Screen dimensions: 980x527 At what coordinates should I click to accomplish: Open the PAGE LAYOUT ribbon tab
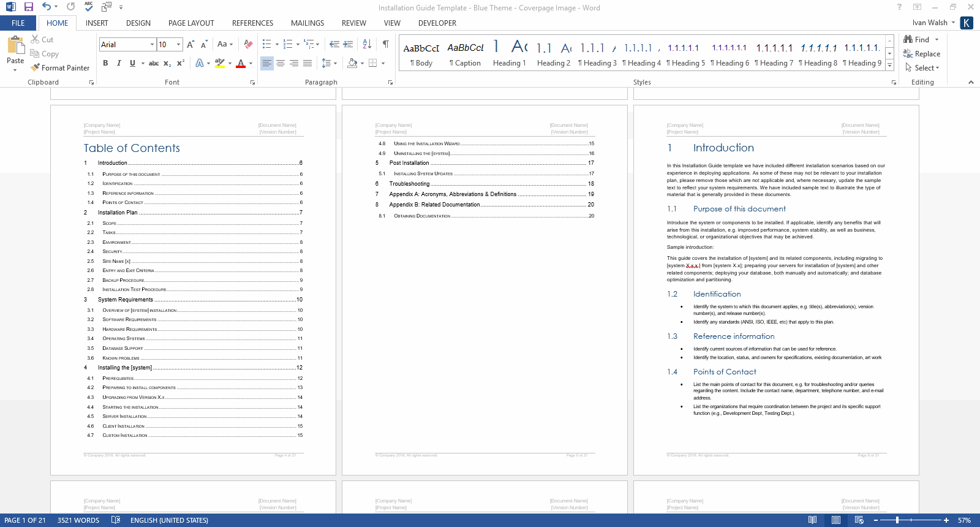(x=191, y=23)
